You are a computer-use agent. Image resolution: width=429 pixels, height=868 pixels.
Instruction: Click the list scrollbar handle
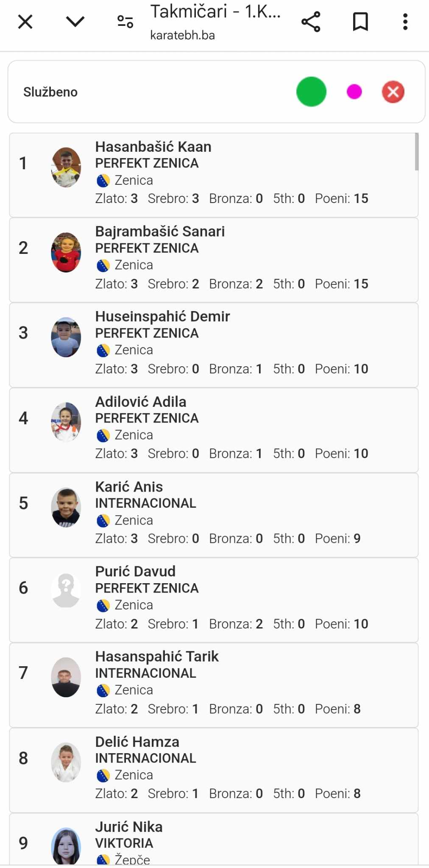click(x=417, y=152)
